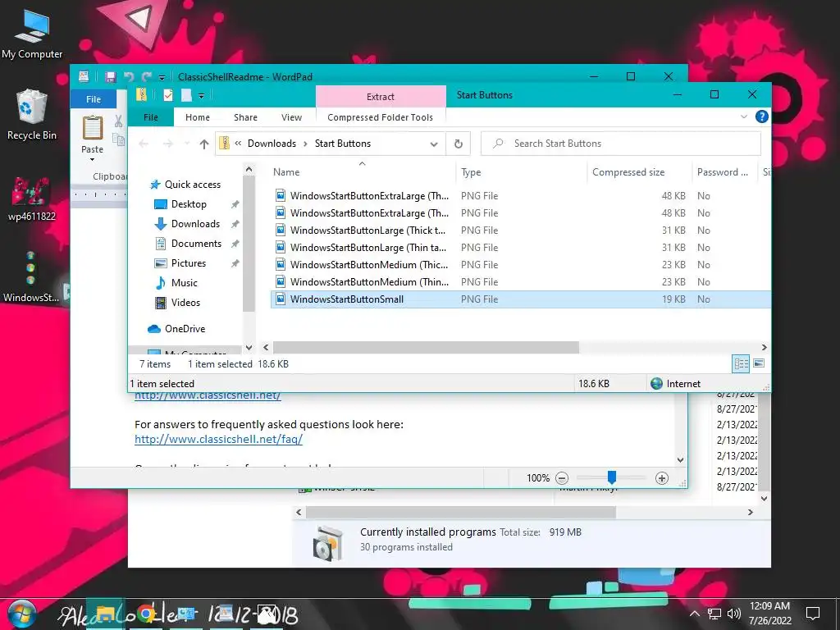840x630 pixels.
Task: Open Documents in navigation pane
Action: [x=188, y=244]
